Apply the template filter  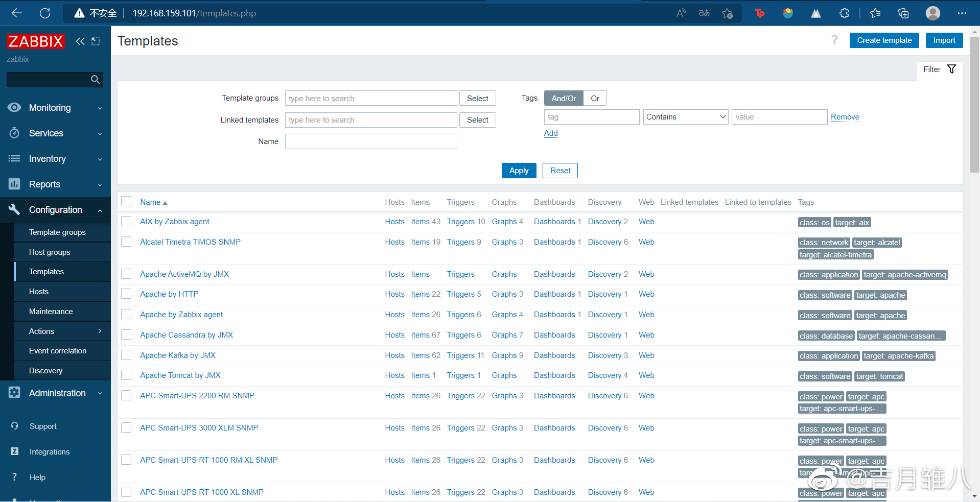click(x=519, y=171)
